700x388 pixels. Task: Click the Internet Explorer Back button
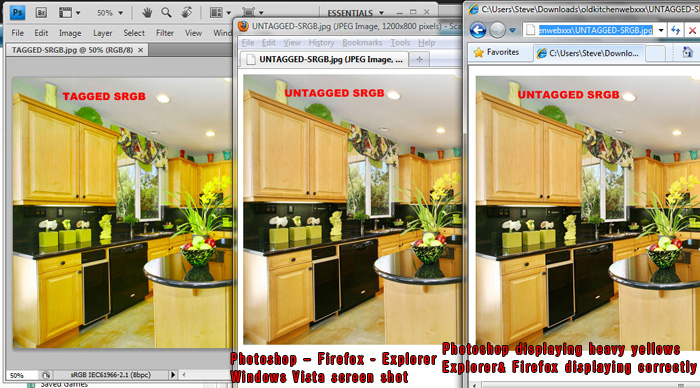tap(478, 30)
